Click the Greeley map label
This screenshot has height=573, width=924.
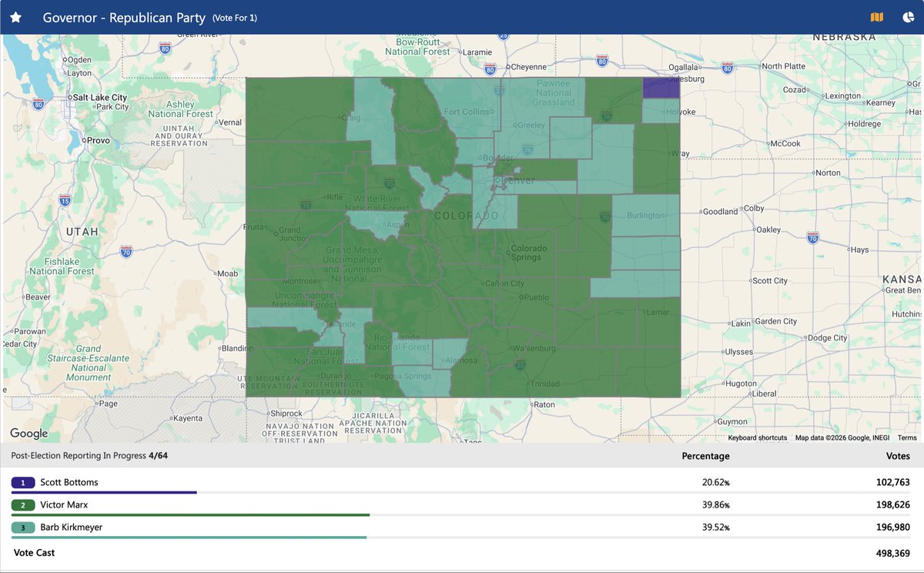pyautogui.click(x=532, y=126)
